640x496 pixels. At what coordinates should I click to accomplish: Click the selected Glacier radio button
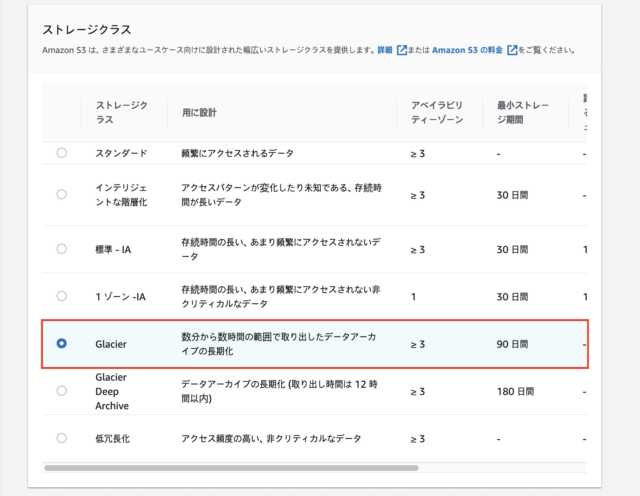62,343
